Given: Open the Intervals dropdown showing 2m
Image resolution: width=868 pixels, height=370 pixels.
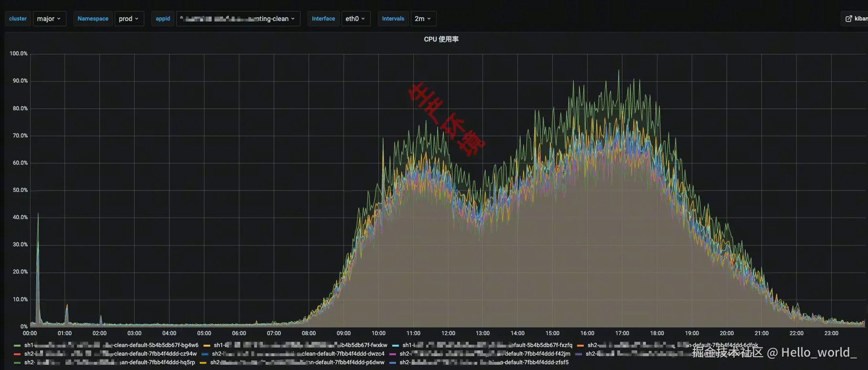Looking at the screenshot, I should 423,19.
